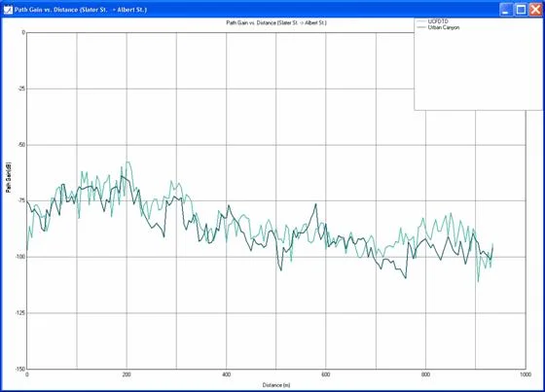The width and height of the screenshot is (545, 392).
Task: Click the Distance (m) x-axis label
Action: click(x=276, y=385)
